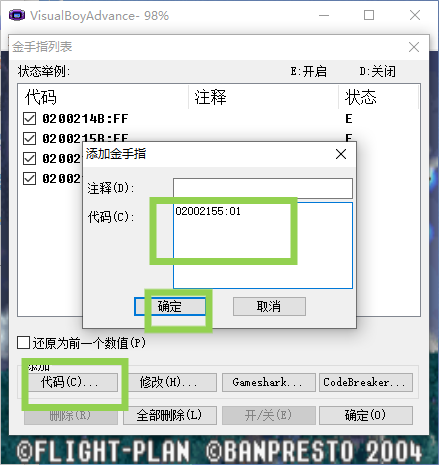Click the 确定(O) button in cheat list
The height and width of the screenshot is (465, 439).
(x=366, y=415)
